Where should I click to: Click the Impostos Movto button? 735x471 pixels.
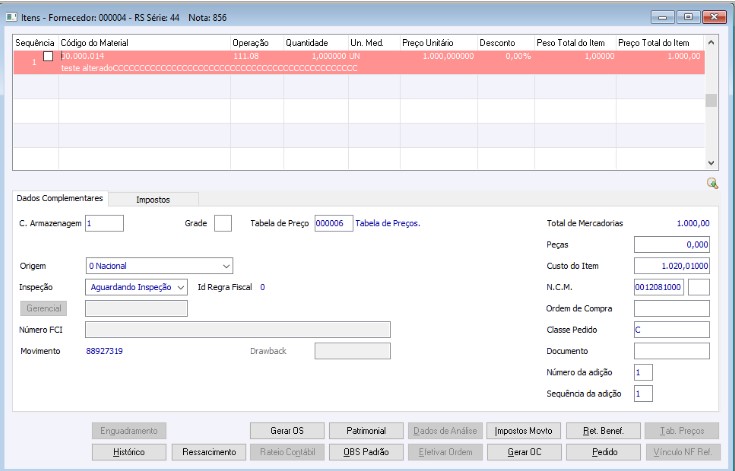[524, 431]
